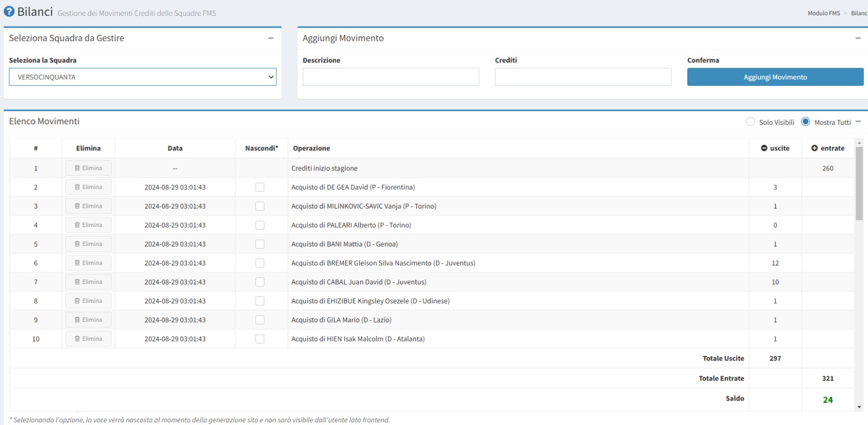Open the Seleziona la Squadra dropdown

(143, 77)
